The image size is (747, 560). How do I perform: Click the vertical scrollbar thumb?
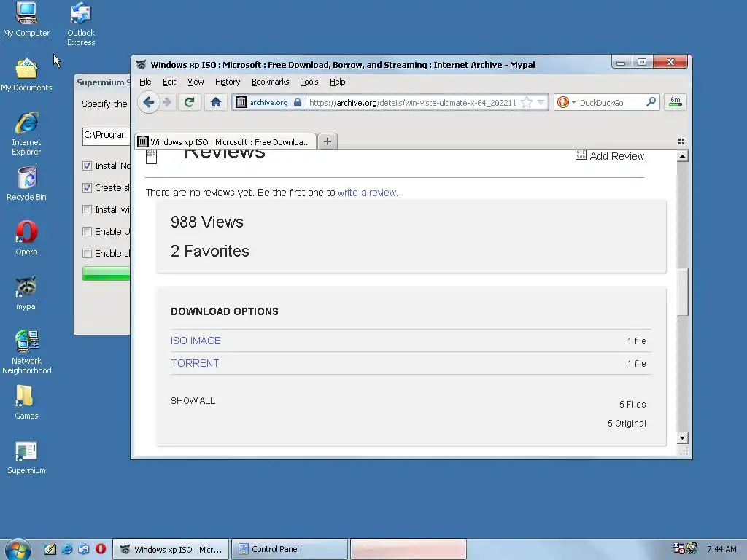[682, 292]
